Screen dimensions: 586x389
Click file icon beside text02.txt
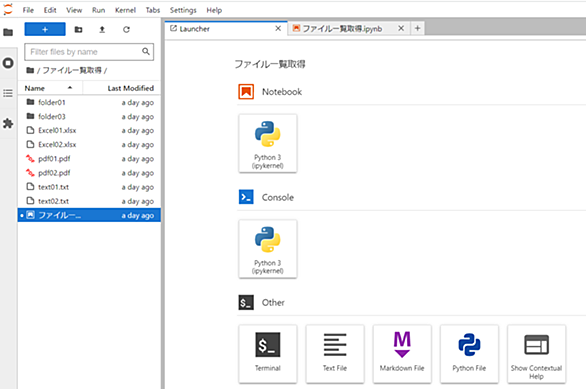(x=31, y=201)
